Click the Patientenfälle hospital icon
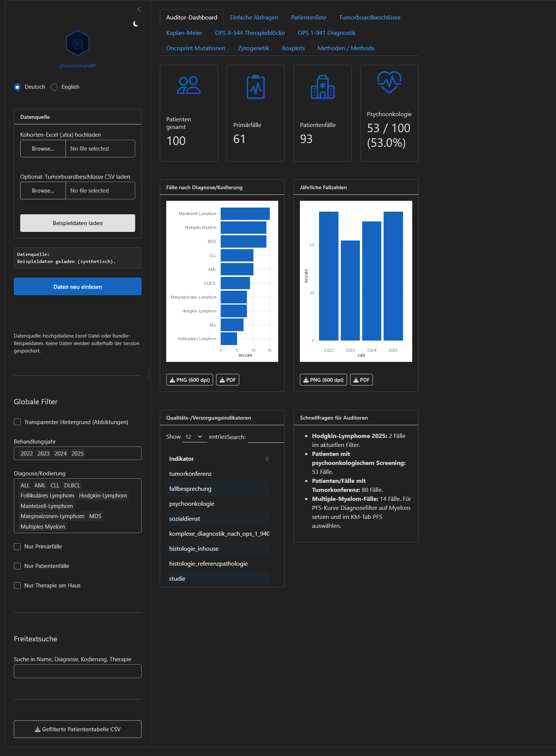556x756 pixels. pos(322,87)
